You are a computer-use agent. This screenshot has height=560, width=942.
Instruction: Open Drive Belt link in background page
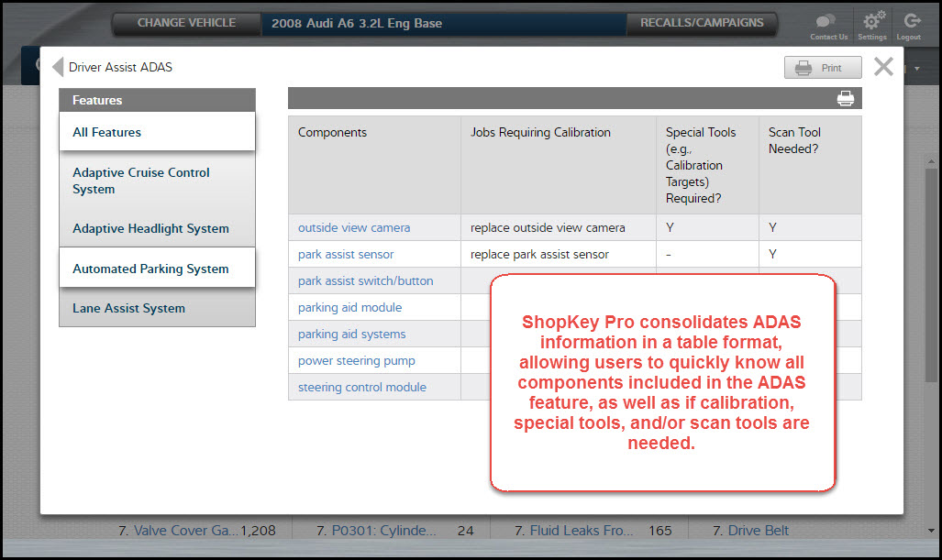pyautogui.click(x=759, y=531)
